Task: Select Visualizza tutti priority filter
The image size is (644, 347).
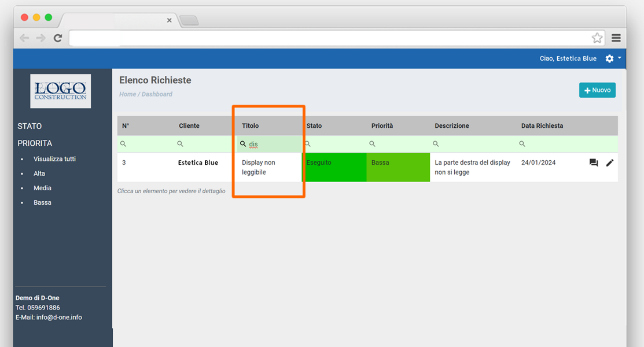Action: (x=54, y=159)
